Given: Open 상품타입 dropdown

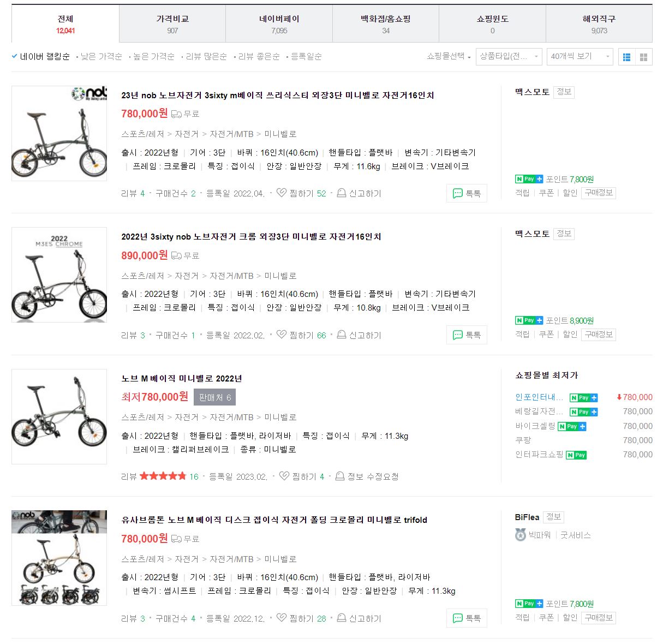Looking at the screenshot, I should 509,57.
